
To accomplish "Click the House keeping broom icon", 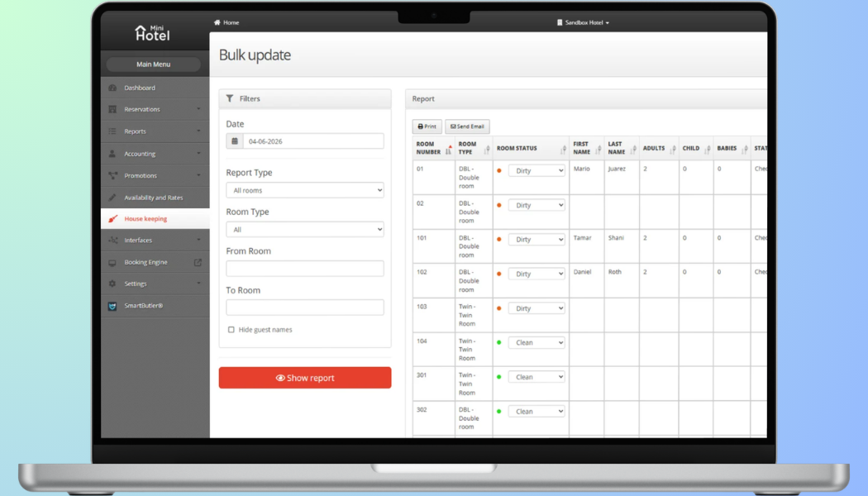I will pos(112,219).
